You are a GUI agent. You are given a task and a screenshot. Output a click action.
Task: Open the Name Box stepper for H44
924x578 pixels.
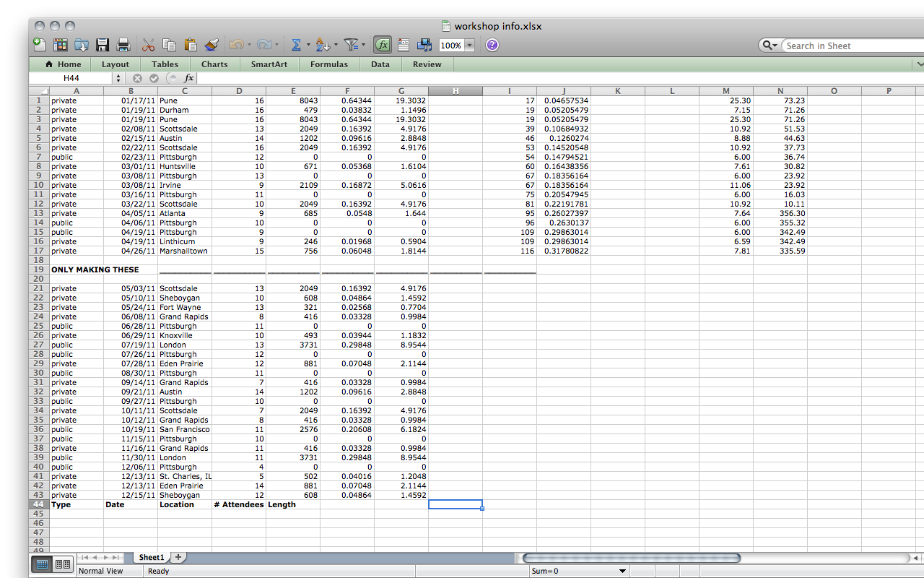[118, 78]
